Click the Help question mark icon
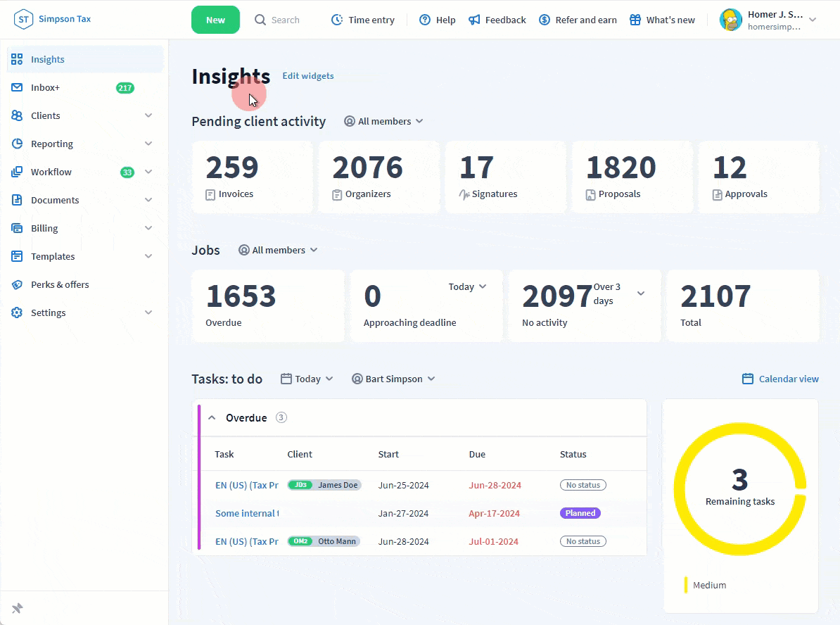Viewport: 840px width, 625px height. (425, 20)
